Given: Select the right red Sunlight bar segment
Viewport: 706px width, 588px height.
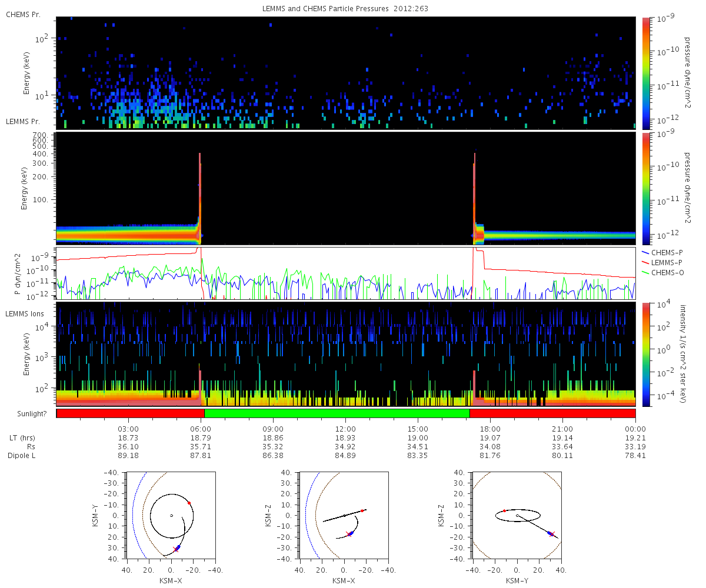Looking at the screenshot, I should 552,413.
